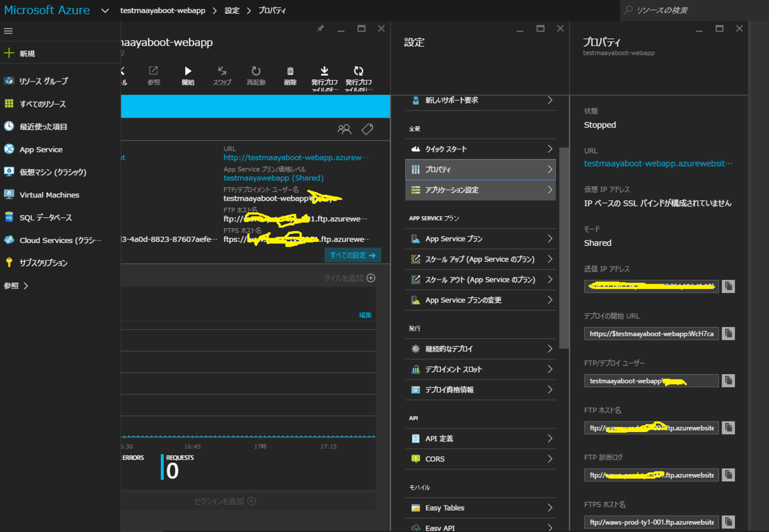The image size is (769, 532).
Task: Click the リソースの検索 search field
Action: coord(694,10)
